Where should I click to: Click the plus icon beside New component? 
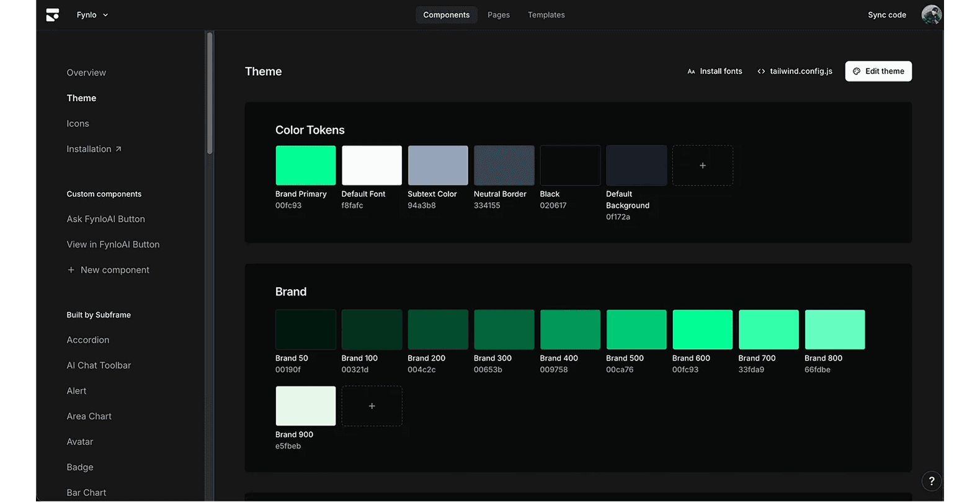click(71, 270)
